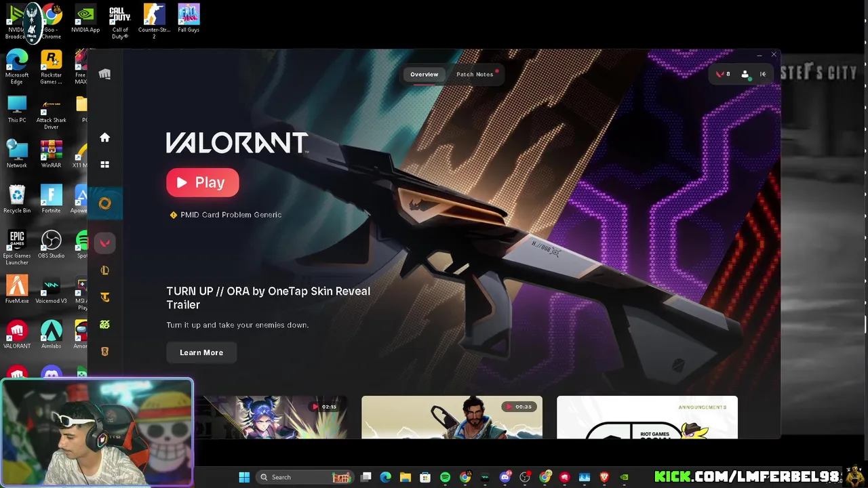The width and height of the screenshot is (868, 488).
Task: Open the games library grid icon
Action: pos(104,164)
